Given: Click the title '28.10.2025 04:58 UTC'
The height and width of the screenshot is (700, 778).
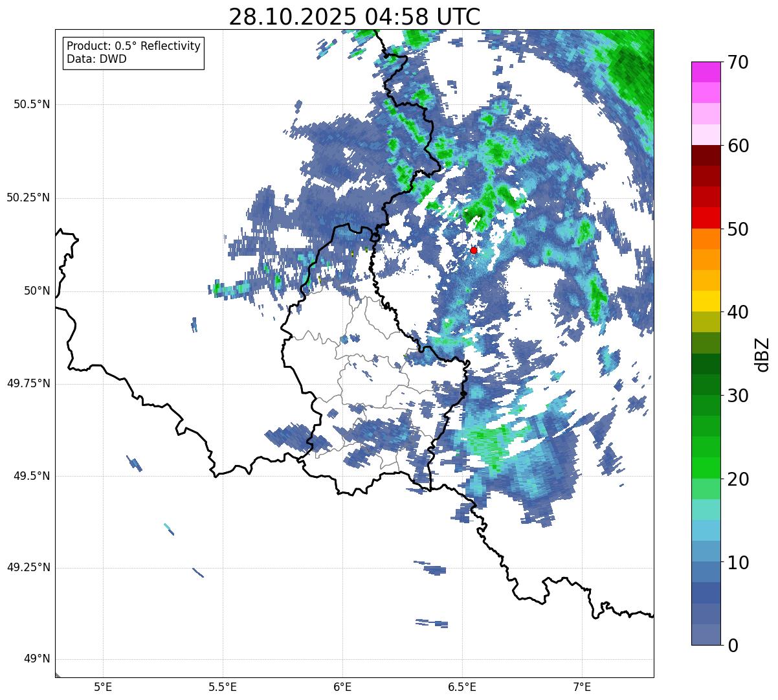Looking at the screenshot, I should 355,17.
